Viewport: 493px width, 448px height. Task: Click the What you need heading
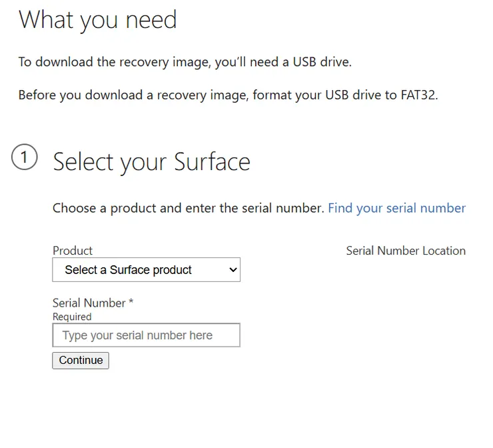tap(98, 20)
